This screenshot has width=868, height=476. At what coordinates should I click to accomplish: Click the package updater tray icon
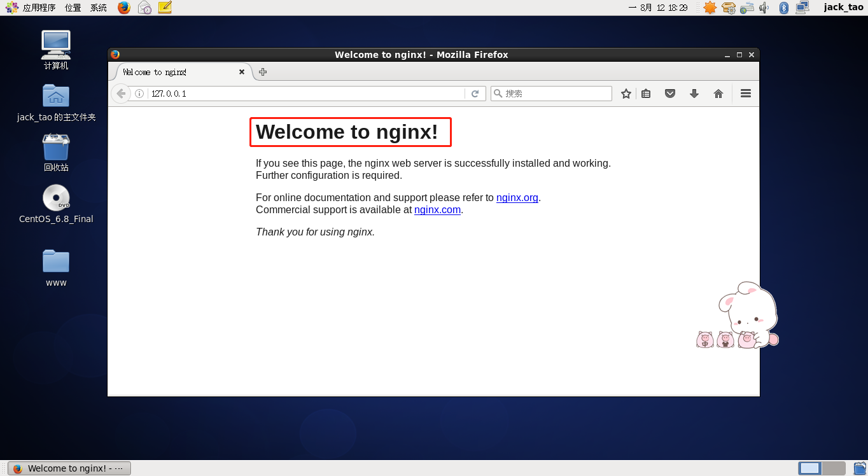tap(729, 8)
